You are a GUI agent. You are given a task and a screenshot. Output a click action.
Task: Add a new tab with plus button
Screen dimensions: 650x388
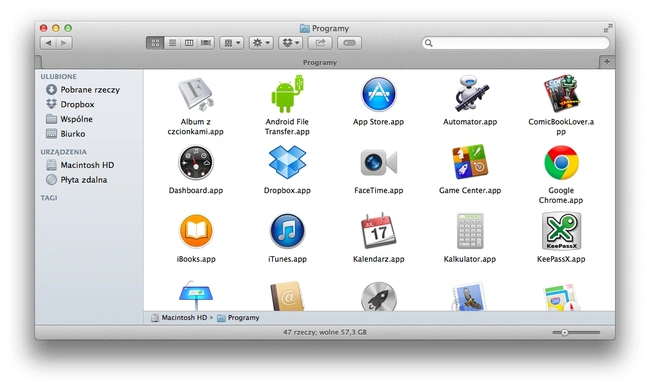[x=607, y=62]
